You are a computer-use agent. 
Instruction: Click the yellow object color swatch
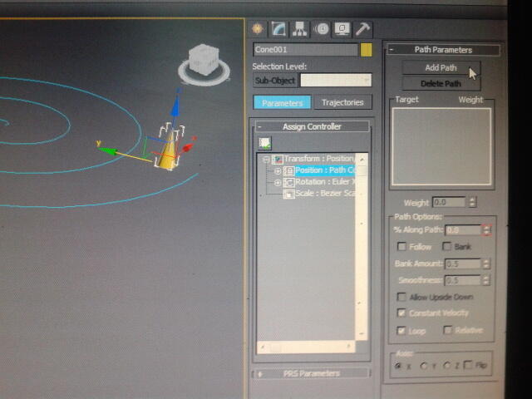click(x=367, y=50)
